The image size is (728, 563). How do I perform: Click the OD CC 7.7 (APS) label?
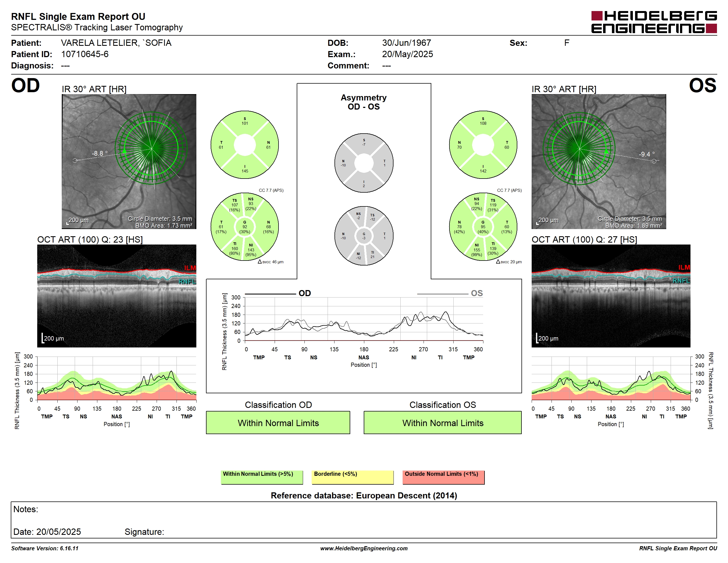(x=271, y=190)
